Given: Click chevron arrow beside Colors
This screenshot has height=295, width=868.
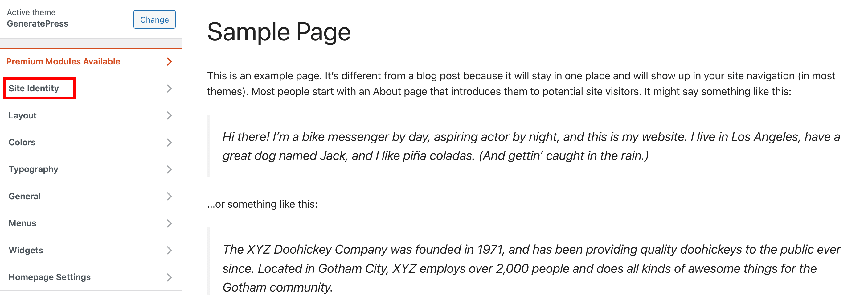Looking at the screenshot, I should 170,143.
